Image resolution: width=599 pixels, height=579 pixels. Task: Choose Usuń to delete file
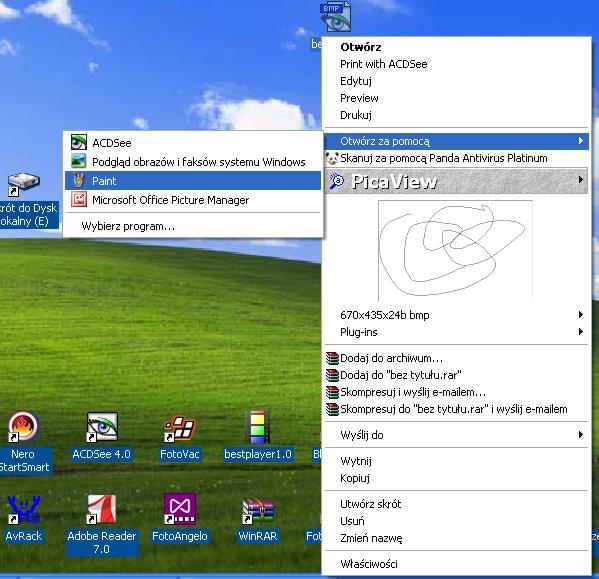point(456,521)
